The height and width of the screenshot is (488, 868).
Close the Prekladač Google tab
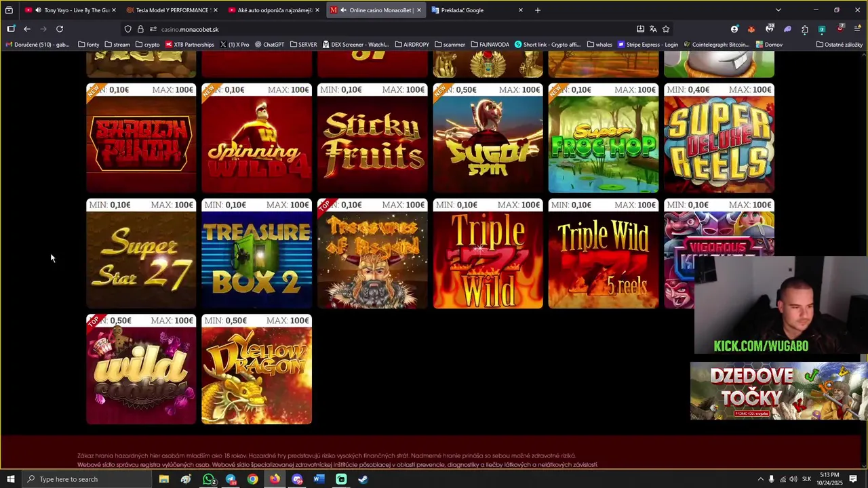(x=521, y=10)
